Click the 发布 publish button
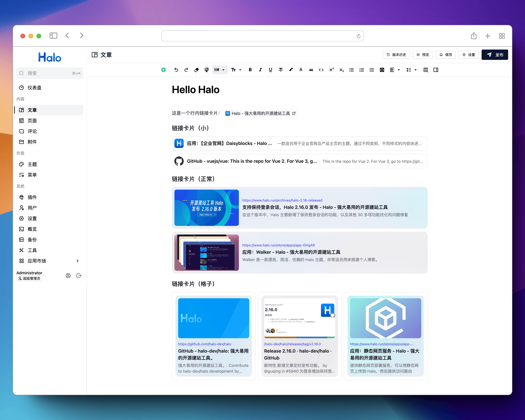The height and width of the screenshot is (420, 525). point(495,55)
